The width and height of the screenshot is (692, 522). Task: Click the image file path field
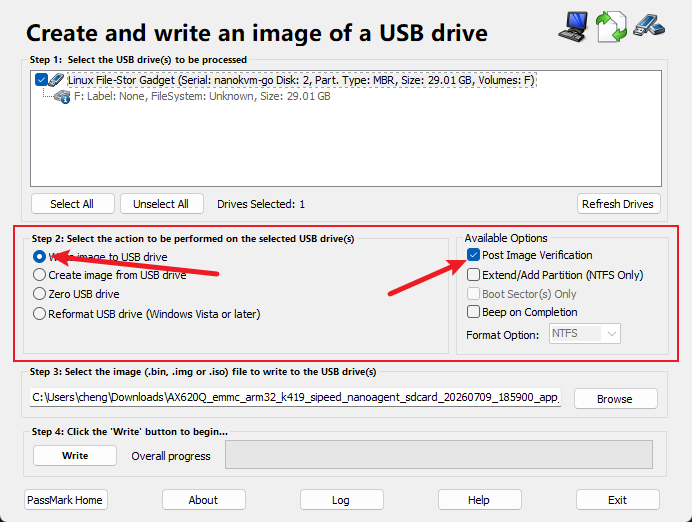pyautogui.click(x=296, y=397)
